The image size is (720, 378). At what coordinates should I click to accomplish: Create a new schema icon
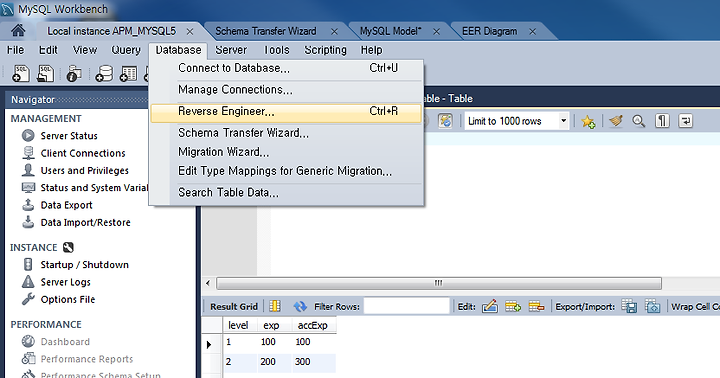pos(104,73)
